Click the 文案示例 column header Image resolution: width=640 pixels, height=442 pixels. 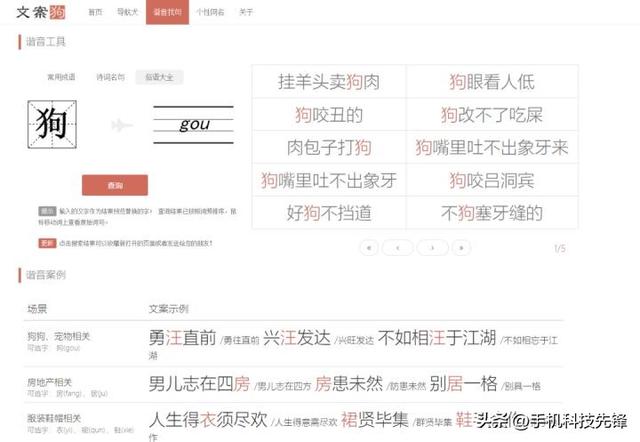coord(169,309)
